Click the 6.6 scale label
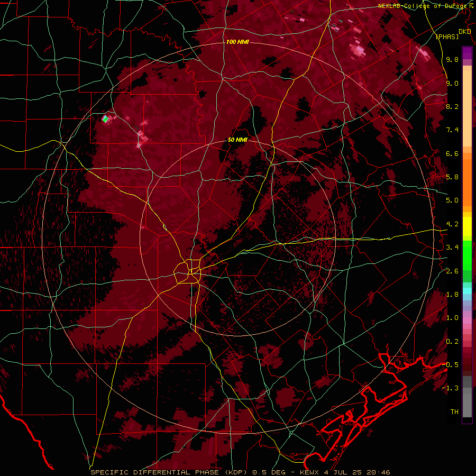 click(x=452, y=153)
